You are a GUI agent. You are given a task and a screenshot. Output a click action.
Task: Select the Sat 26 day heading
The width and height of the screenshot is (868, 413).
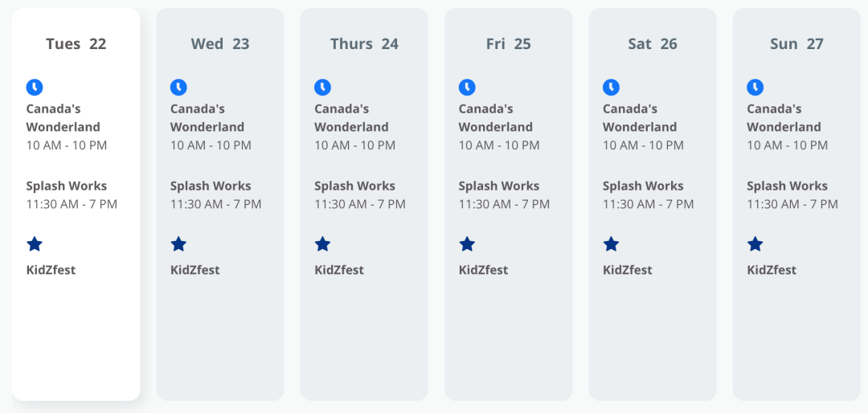653,43
